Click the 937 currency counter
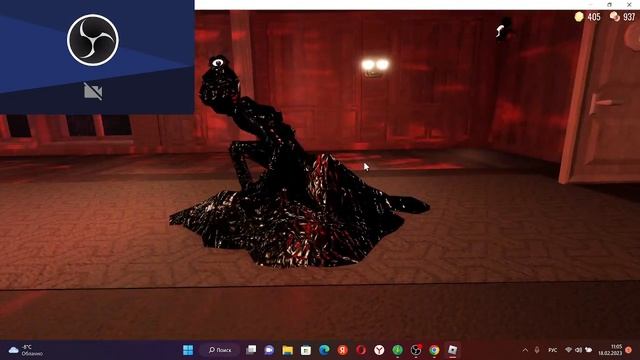640x360 pixels. tap(622, 17)
